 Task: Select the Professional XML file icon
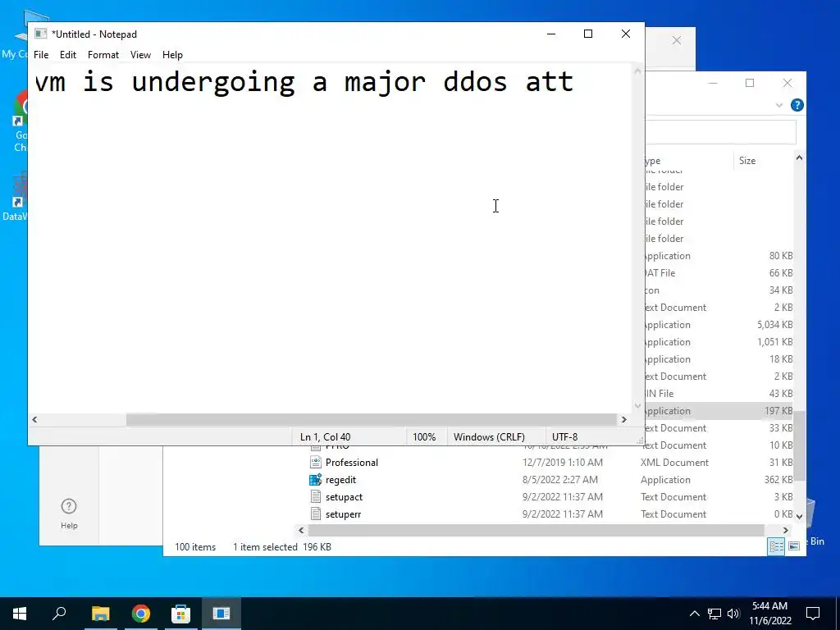pos(316,463)
